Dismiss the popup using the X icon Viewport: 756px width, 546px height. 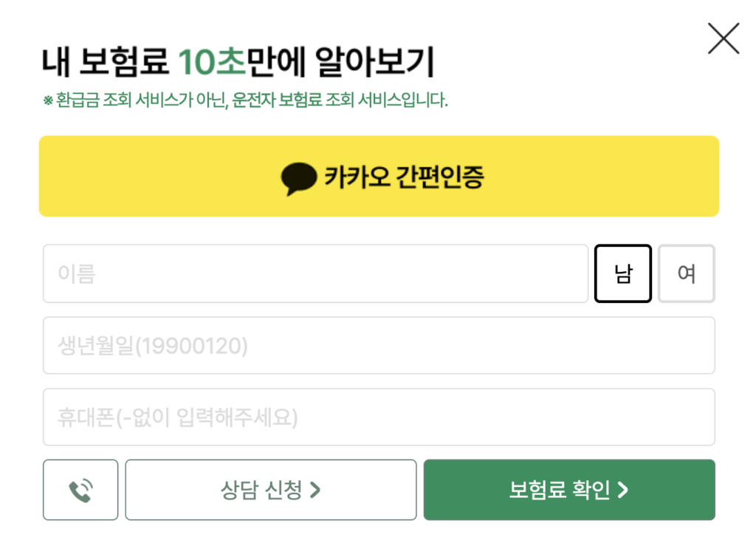[722, 38]
